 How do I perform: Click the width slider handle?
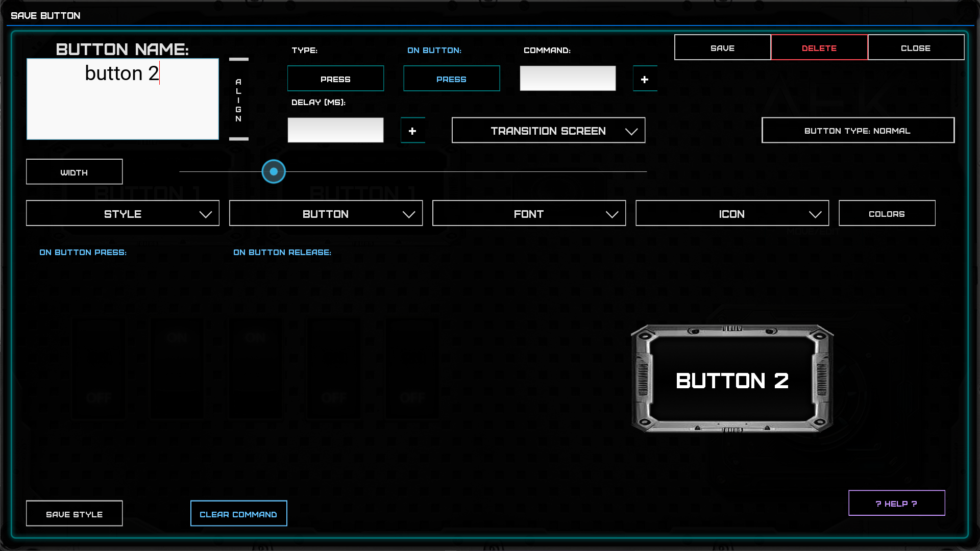pyautogui.click(x=274, y=171)
